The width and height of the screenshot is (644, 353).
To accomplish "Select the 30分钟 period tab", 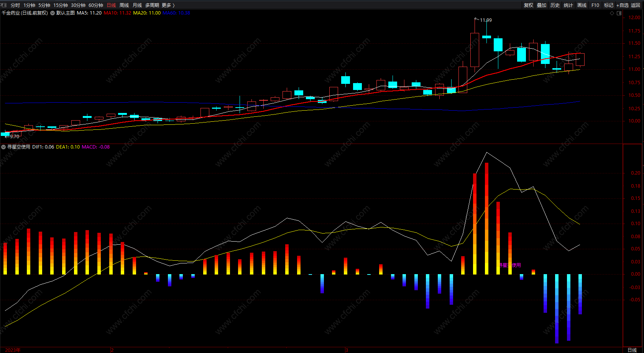I will 78,5.
